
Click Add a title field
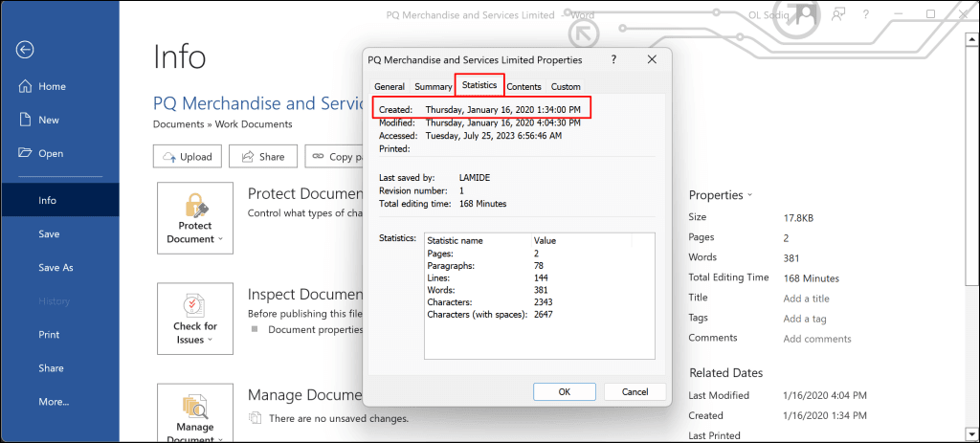pos(806,299)
